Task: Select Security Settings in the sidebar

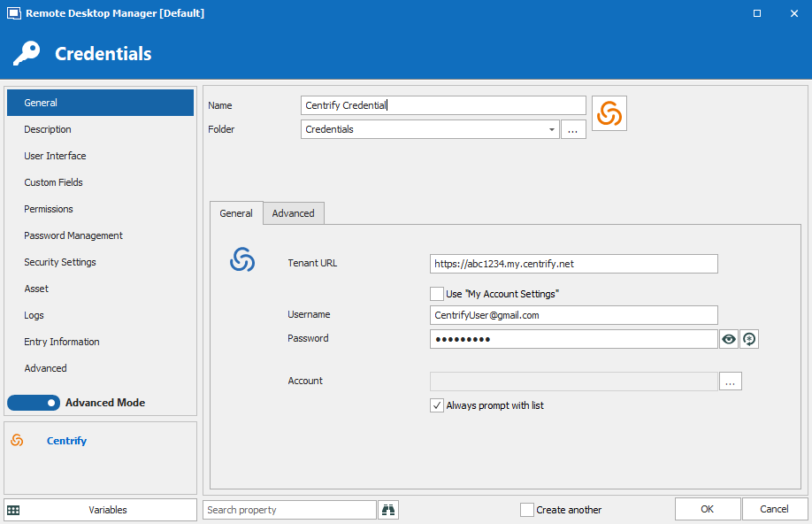Action: click(60, 262)
